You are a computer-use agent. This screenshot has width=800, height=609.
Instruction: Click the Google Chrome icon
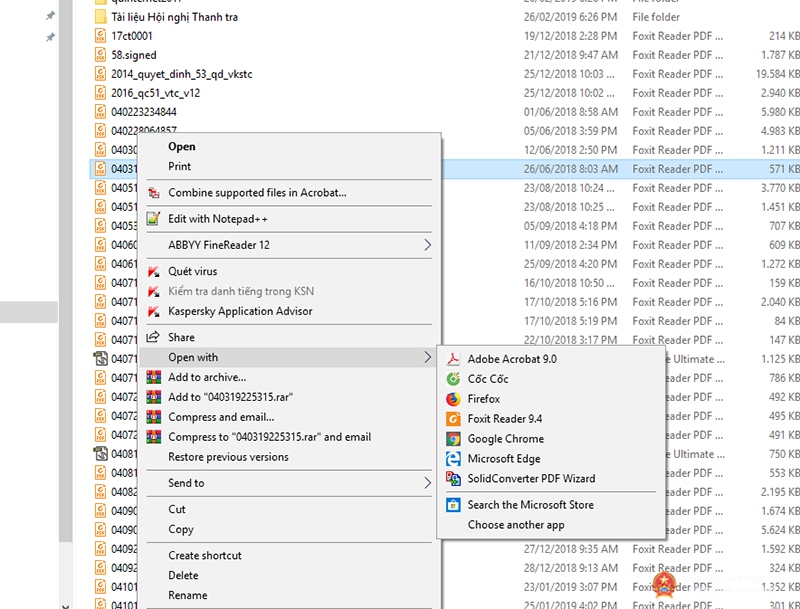click(453, 439)
